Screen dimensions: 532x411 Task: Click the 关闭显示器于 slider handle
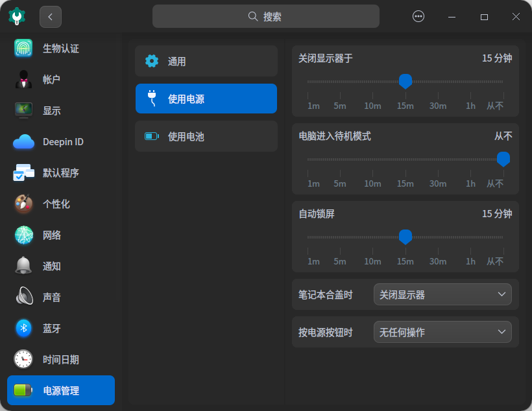(x=405, y=82)
